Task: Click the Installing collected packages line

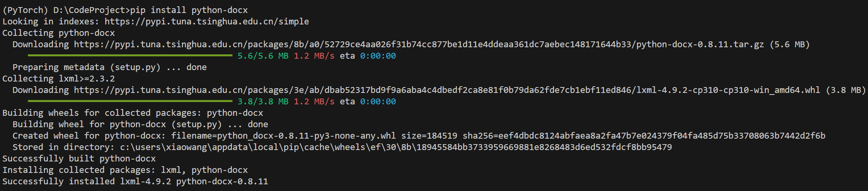Action: [x=125, y=170]
